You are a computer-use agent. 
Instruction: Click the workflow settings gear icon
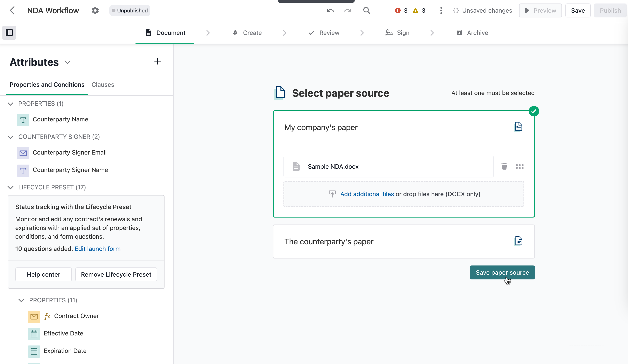click(95, 10)
